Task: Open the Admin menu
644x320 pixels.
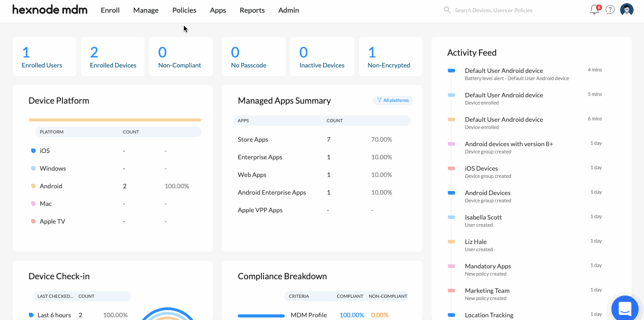Action: [x=289, y=10]
